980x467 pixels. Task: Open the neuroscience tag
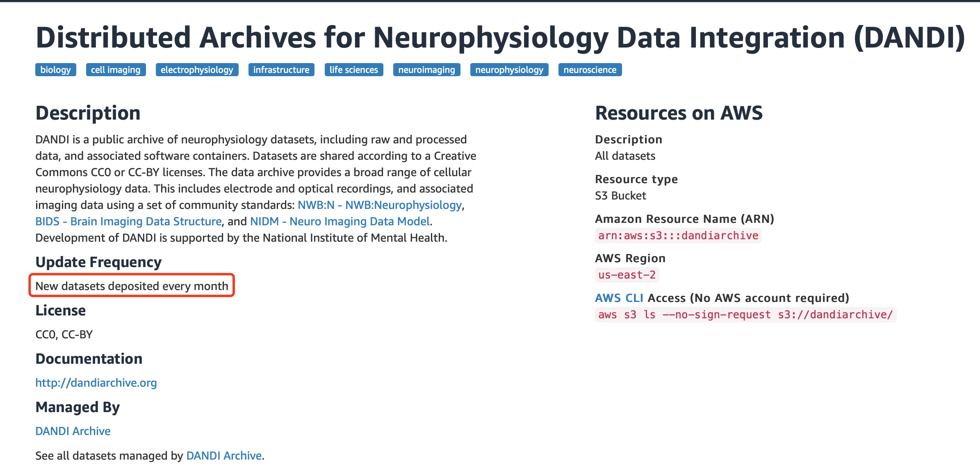[590, 70]
